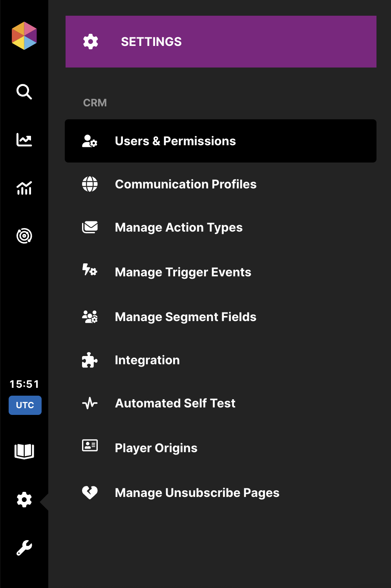
Task: Open the documentation book icon
Action: [x=24, y=451]
